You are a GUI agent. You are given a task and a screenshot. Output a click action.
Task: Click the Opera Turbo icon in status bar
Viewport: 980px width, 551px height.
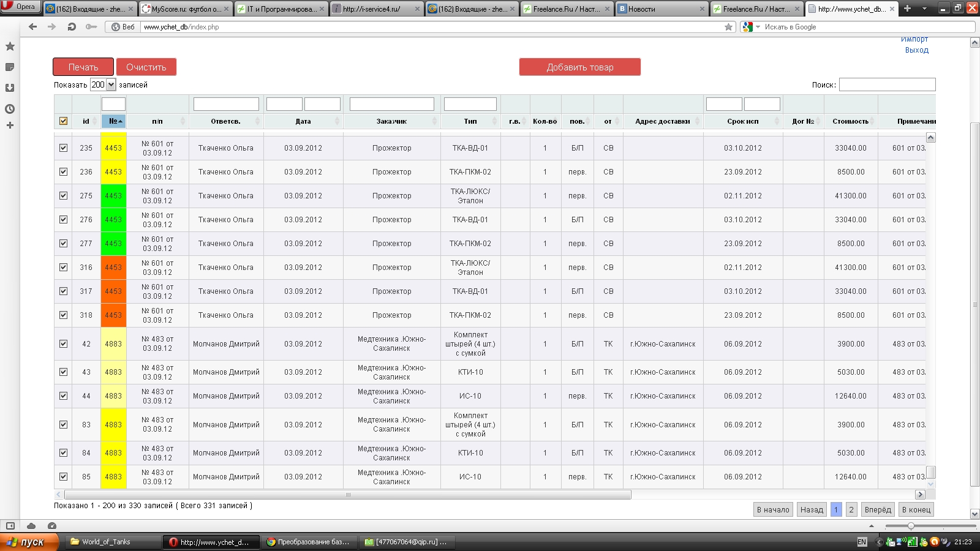pos(52,526)
